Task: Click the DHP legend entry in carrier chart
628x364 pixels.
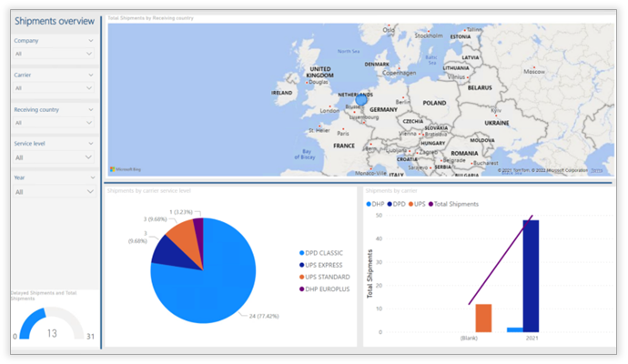Action: click(375, 204)
